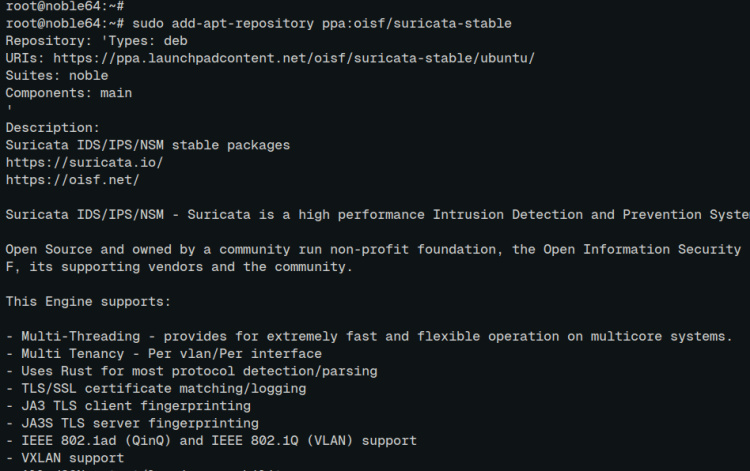Select the Multi-Threading feature line
This screenshot has width=750, height=471.
coord(377,336)
